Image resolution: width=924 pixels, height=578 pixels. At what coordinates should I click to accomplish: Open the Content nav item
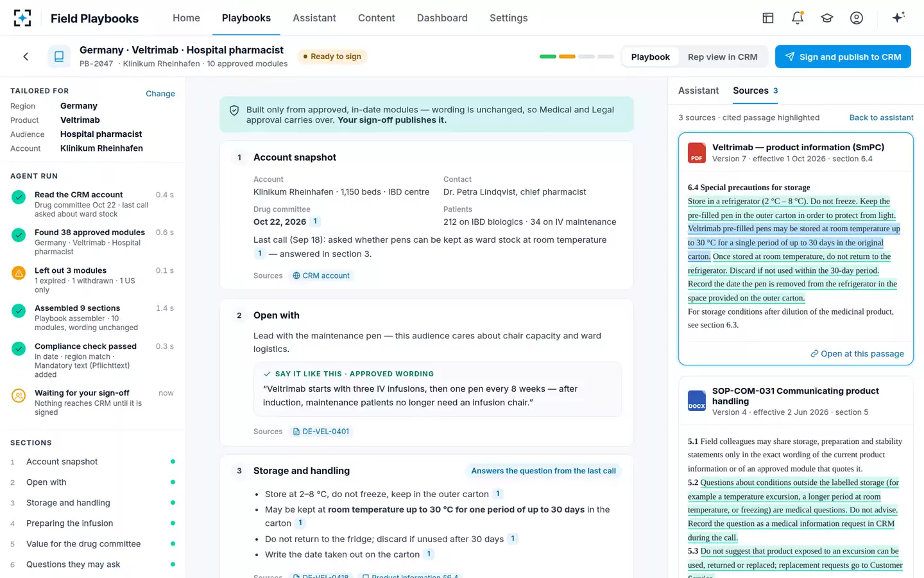[376, 18]
